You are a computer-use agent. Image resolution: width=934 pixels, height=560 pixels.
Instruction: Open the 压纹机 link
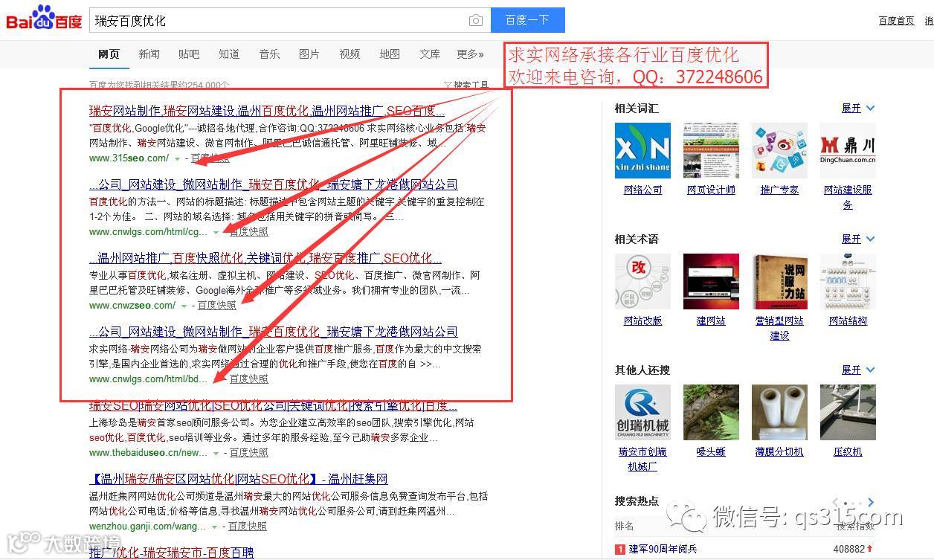(848, 452)
